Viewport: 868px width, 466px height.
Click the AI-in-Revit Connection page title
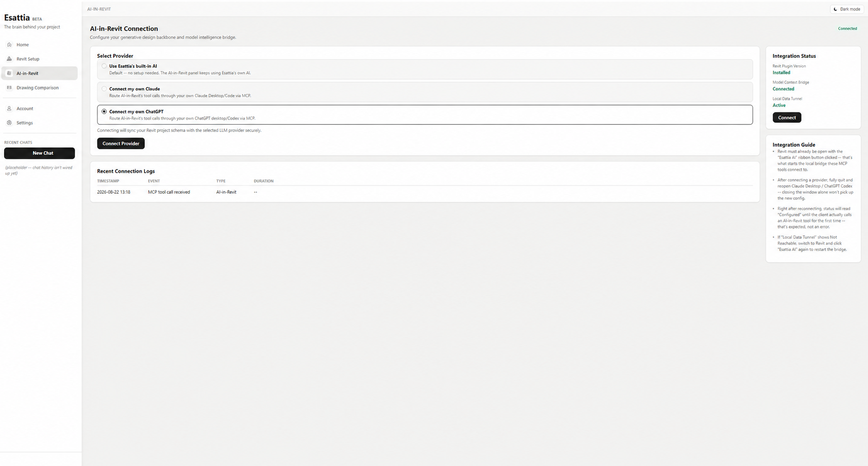(x=124, y=29)
